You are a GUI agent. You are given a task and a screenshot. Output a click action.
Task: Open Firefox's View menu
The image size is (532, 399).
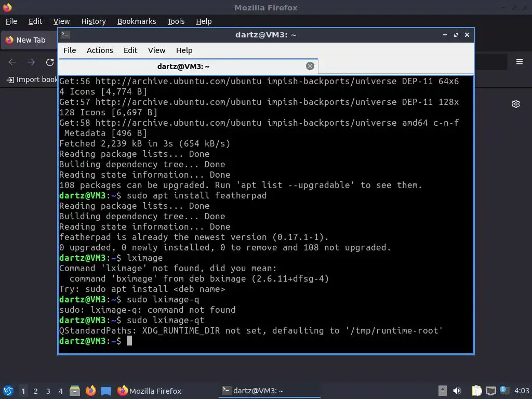click(61, 21)
